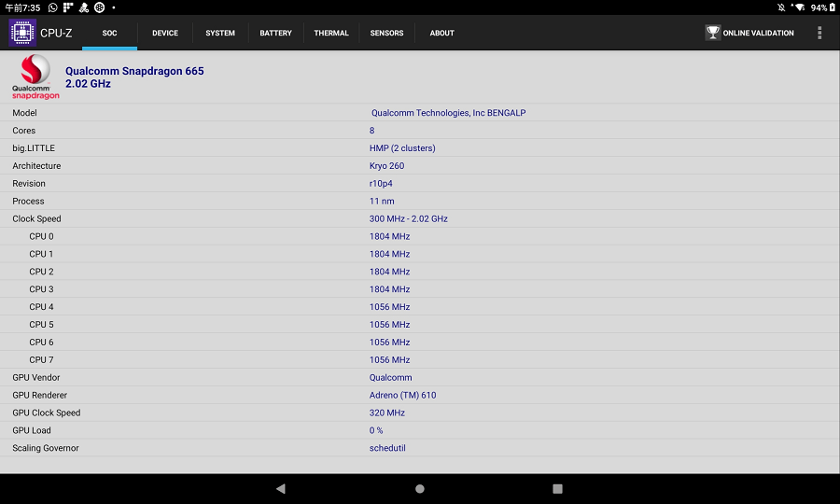This screenshot has height=504, width=840.
Task: Tap the CPU 3 row label
Action: [x=41, y=289]
